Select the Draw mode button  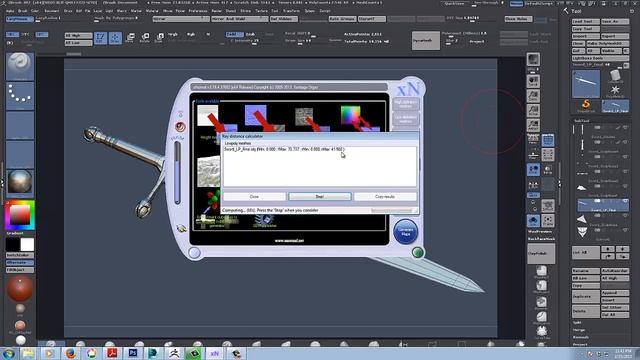click(115, 38)
